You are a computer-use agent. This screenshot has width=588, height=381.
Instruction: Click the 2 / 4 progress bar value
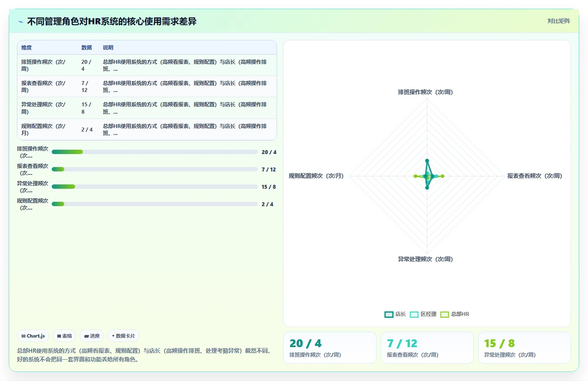pyautogui.click(x=268, y=204)
